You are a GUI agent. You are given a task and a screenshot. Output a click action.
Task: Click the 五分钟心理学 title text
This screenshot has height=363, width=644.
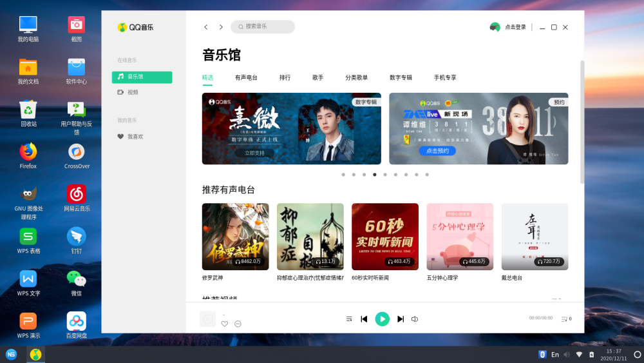point(442,278)
